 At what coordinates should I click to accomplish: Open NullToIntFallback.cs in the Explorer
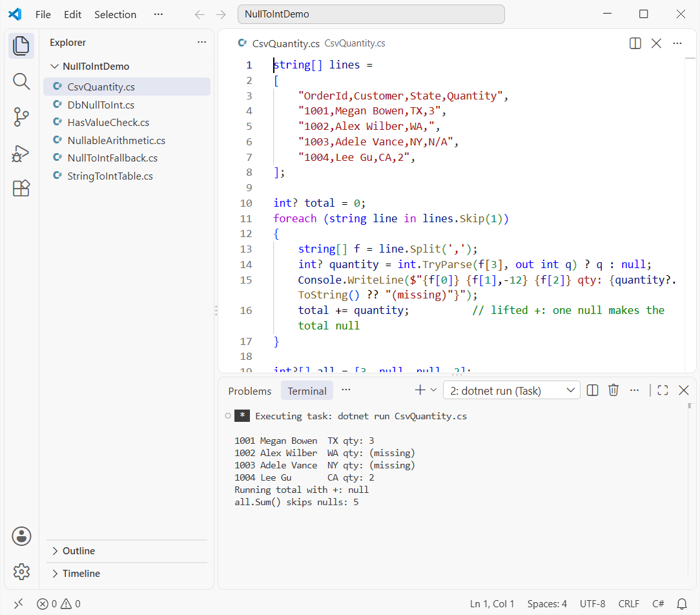(x=127, y=158)
